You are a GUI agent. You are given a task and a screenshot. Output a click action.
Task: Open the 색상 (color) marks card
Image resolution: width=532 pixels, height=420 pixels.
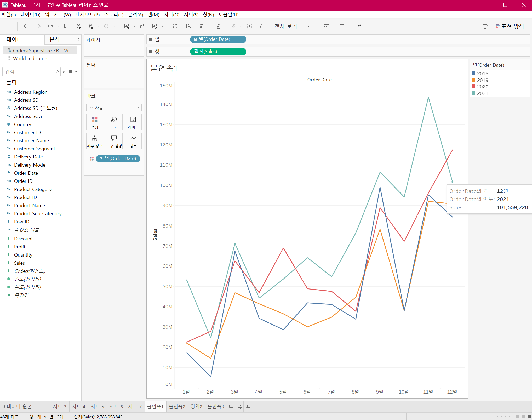(95, 122)
